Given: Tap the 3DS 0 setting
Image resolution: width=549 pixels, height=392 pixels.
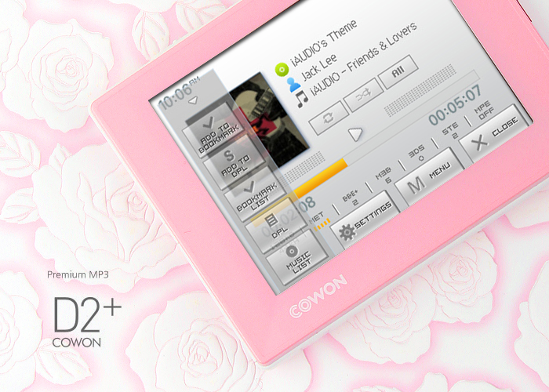Looking at the screenshot, I should (x=418, y=154).
